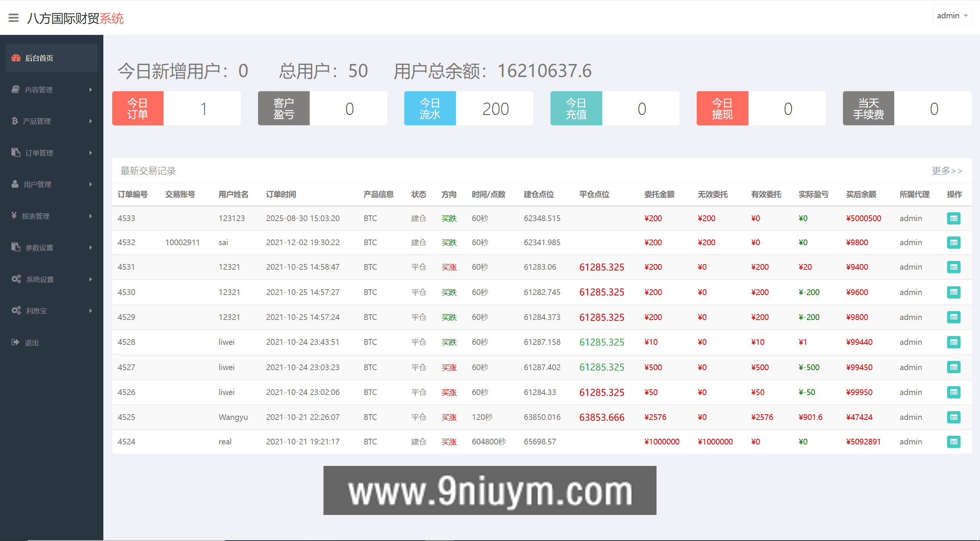Click the 内容管理 book icon
980x541 pixels.
click(15, 89)
